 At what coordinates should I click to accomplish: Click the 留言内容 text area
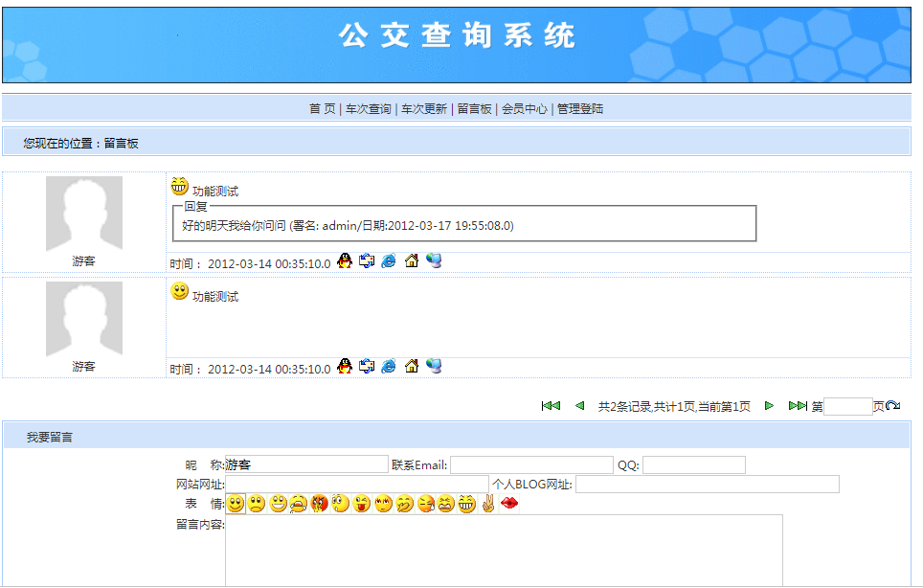tap(504, 550)
